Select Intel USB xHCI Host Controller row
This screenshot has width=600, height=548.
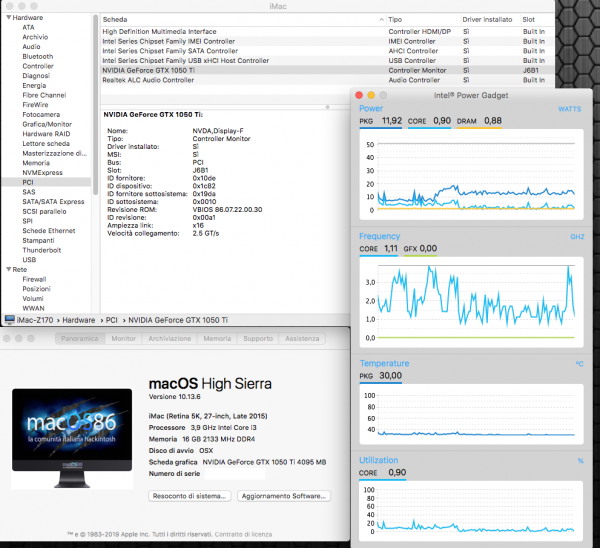click(x=327, y=61)
